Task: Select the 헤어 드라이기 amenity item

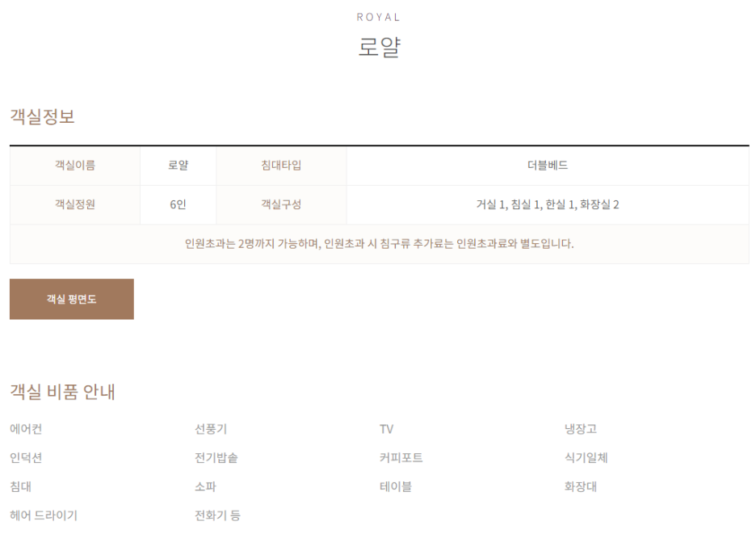Action: pyautogui.click(x=44, y=515)
